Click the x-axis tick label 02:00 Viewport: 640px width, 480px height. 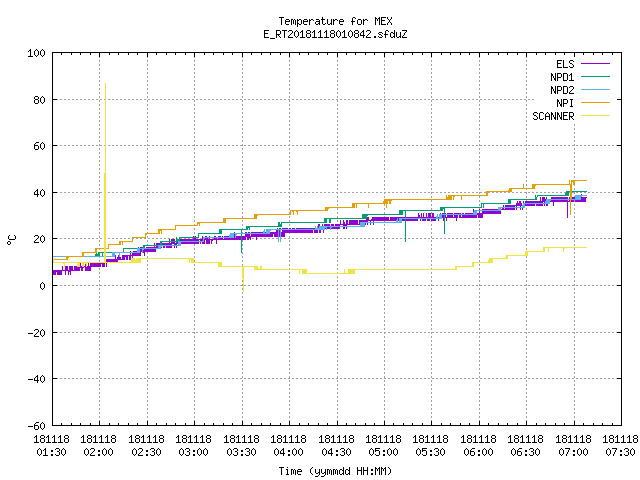point(98,452)
